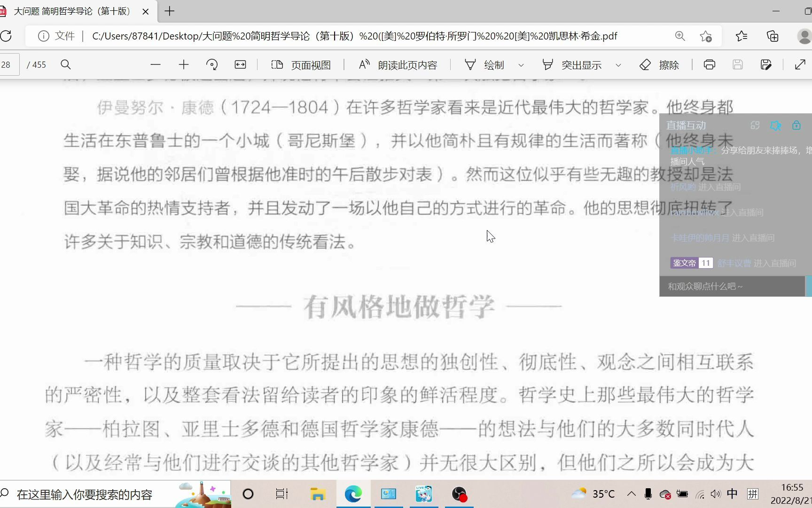
Task: Fit PDF page to width
Action: 240,65
